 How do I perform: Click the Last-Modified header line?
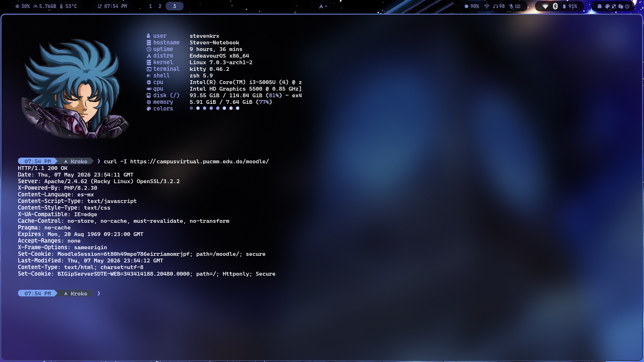pyautogui.click(x=91, y=261)
